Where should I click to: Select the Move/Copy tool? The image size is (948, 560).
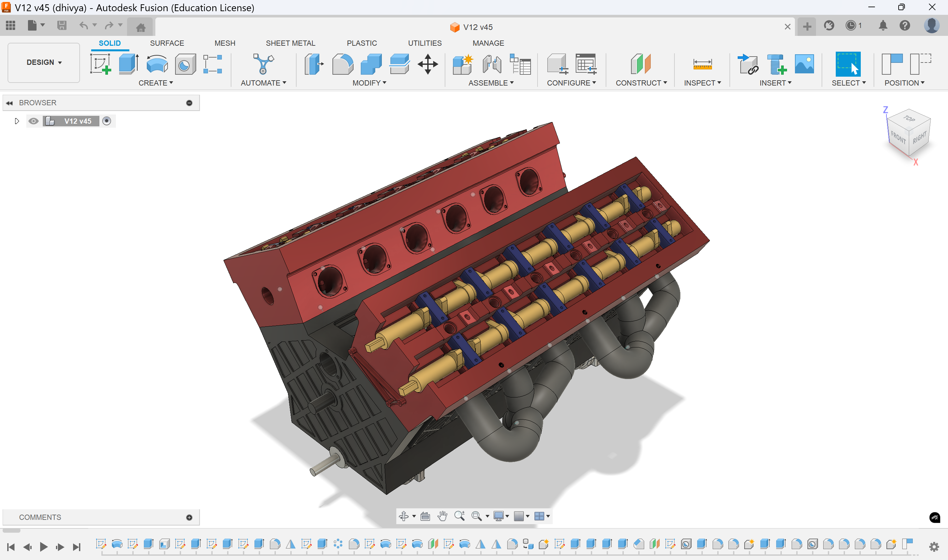click(428, 64)
